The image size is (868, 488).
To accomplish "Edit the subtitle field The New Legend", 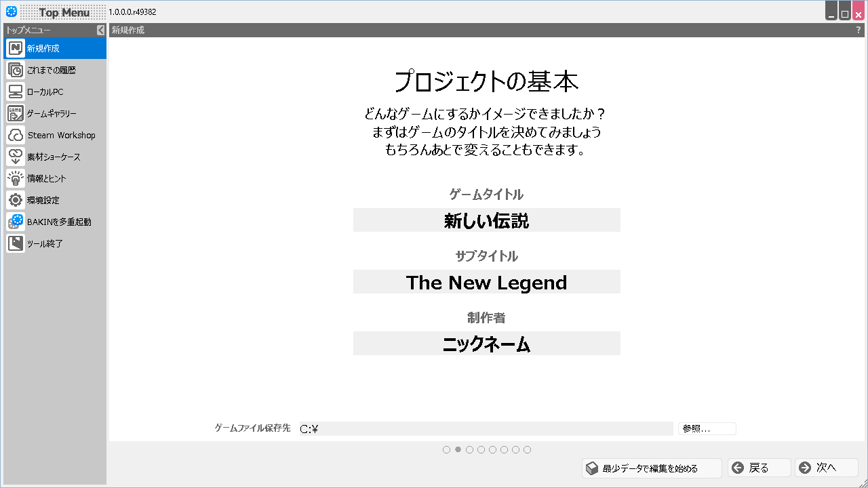I will pyautogui.click(x=486, y=282).
